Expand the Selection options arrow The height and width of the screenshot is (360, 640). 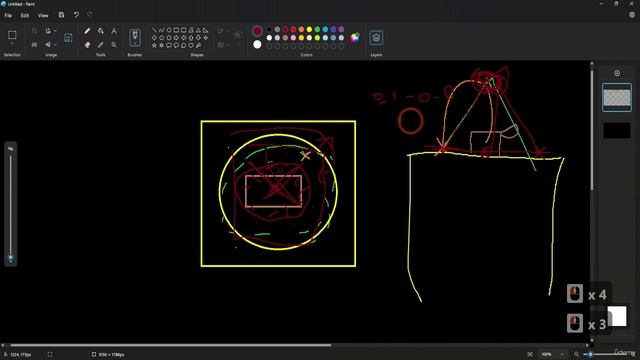point(12,44)
